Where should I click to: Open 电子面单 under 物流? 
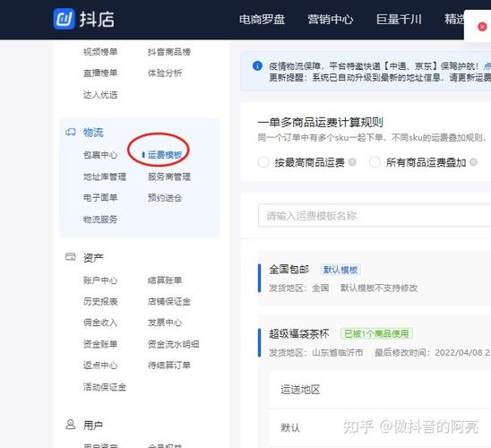pos(100,197)
